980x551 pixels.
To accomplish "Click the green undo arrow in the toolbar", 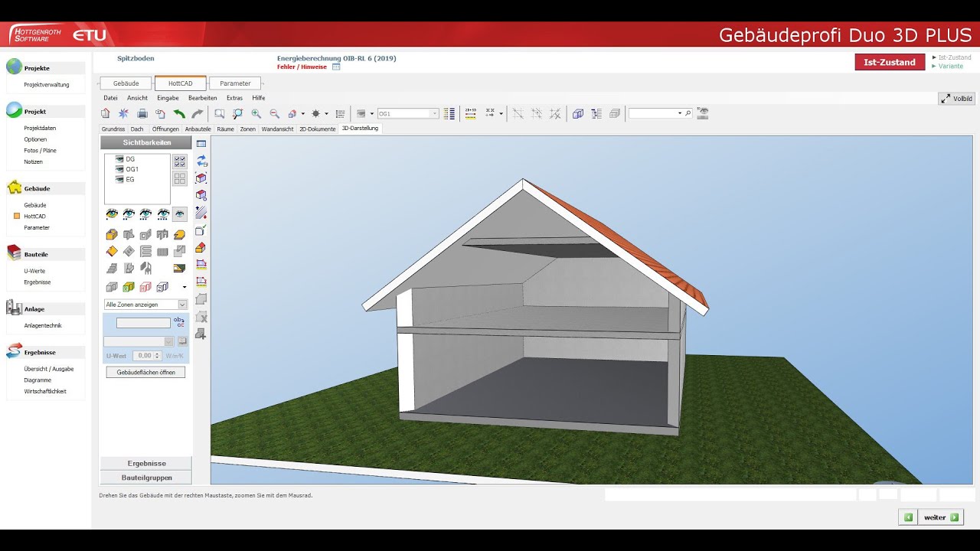I will [x=179, y=113].
